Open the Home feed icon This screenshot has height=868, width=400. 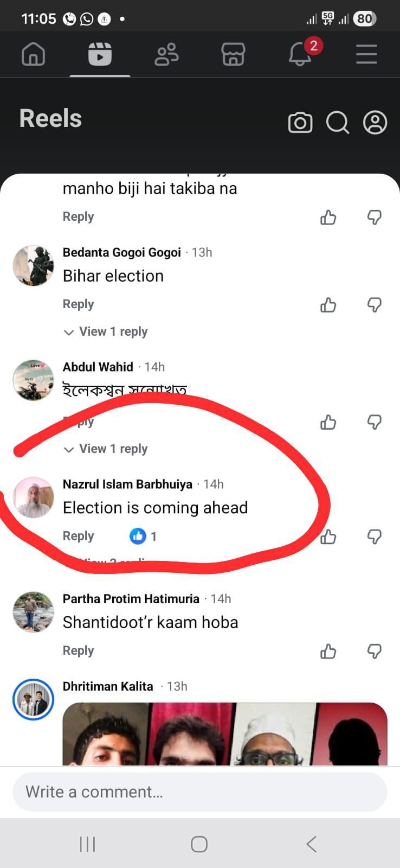33,54
